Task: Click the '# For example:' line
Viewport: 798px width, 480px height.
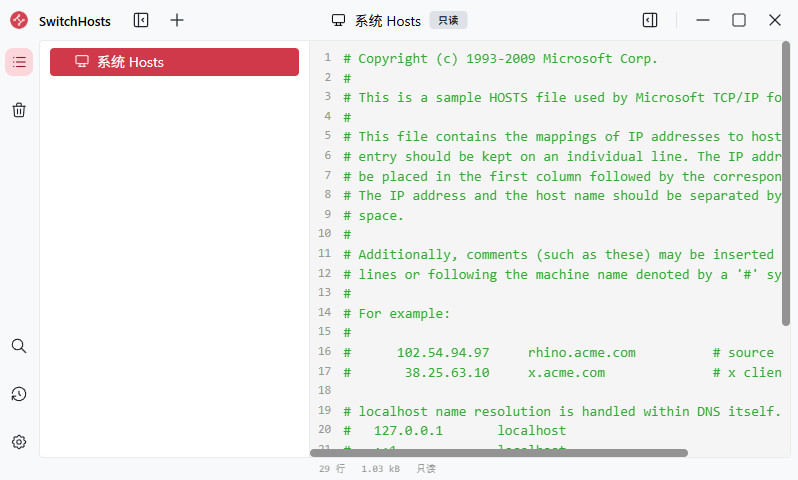Action: (396, 314)
